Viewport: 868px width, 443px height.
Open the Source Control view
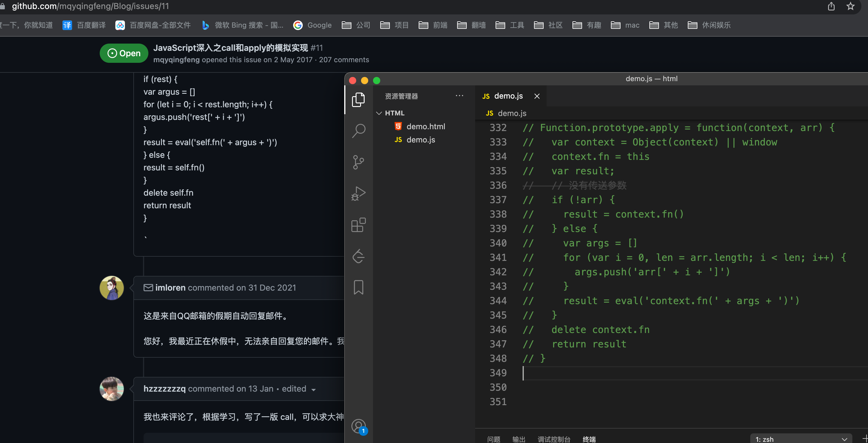click(x=358, y=162)
